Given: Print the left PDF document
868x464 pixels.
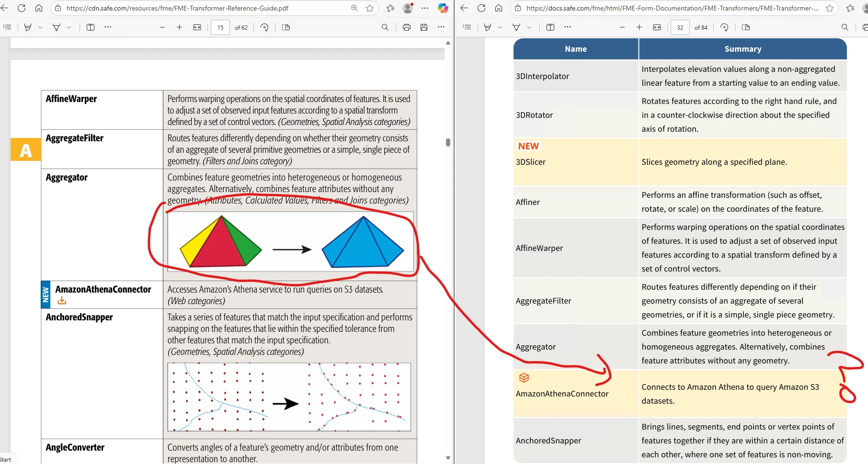Looking at the screenshot, I should 407,27.
